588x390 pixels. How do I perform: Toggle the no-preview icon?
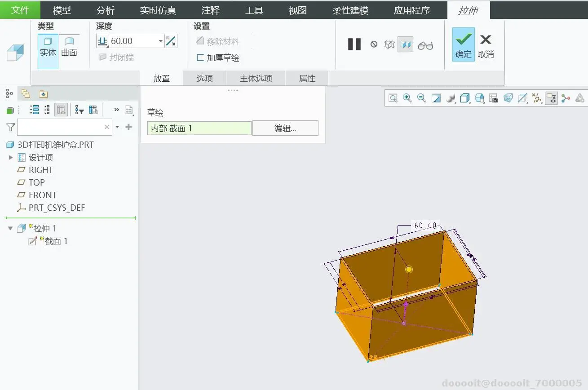pos(374,44)
